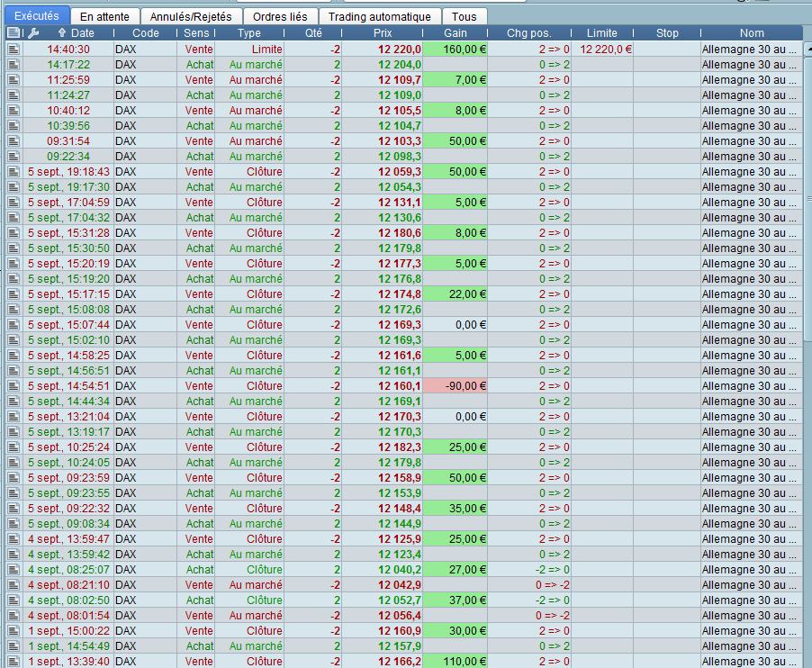The width and height of the screenshot is (812, 668).
Task: Click the 30,00 € gain cell
Action: click(456, 631)
